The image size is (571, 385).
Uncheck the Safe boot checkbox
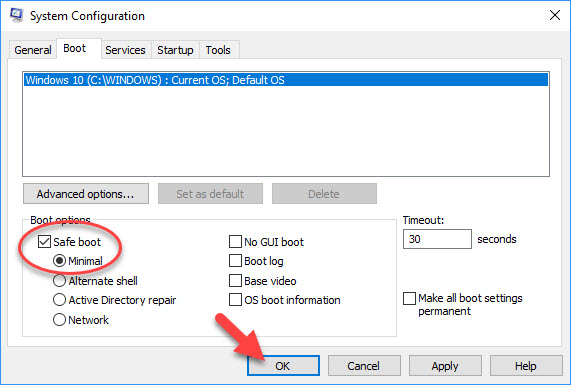click(44, 241)
